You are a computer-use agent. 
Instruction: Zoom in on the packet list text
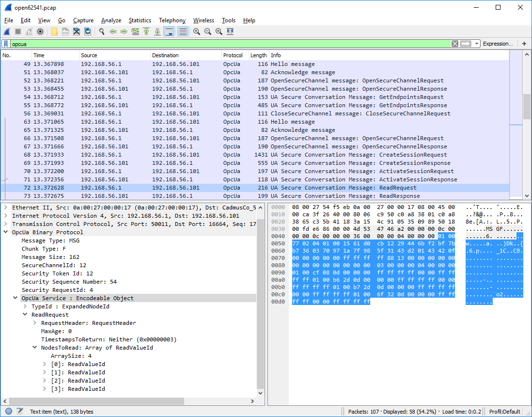click(x=196, y=31)
